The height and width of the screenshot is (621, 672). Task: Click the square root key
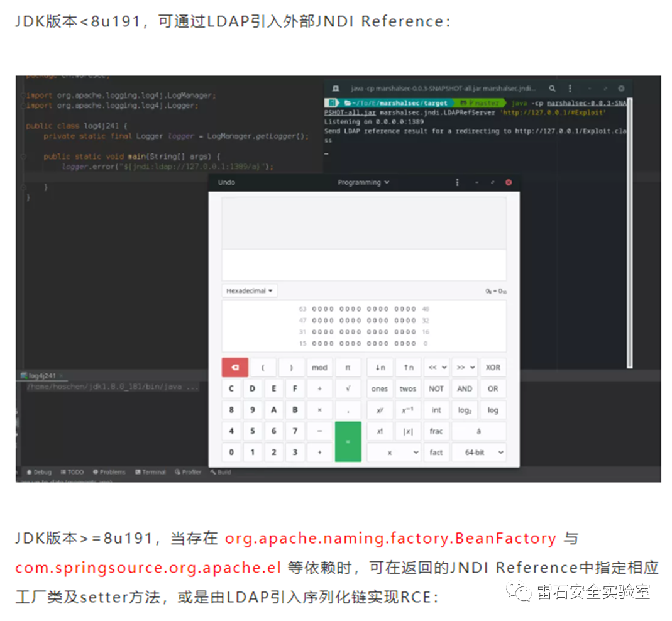point(348,388)
